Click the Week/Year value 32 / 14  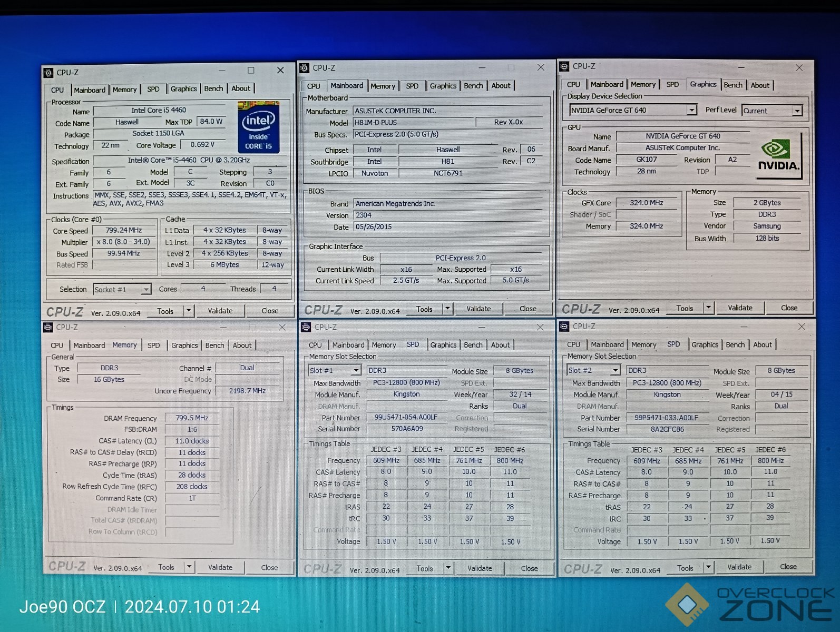click(520, 394)
